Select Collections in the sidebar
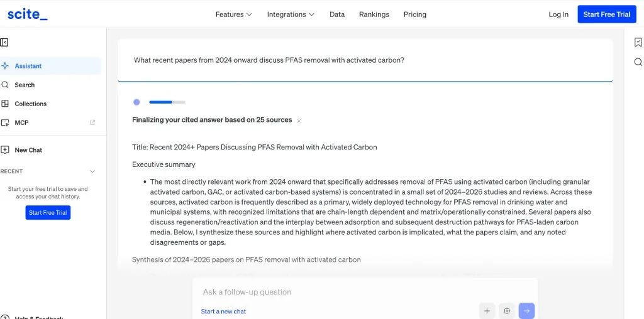Image resolution: width=644 pixels, height=319 pixels. [x=30, y=104]
